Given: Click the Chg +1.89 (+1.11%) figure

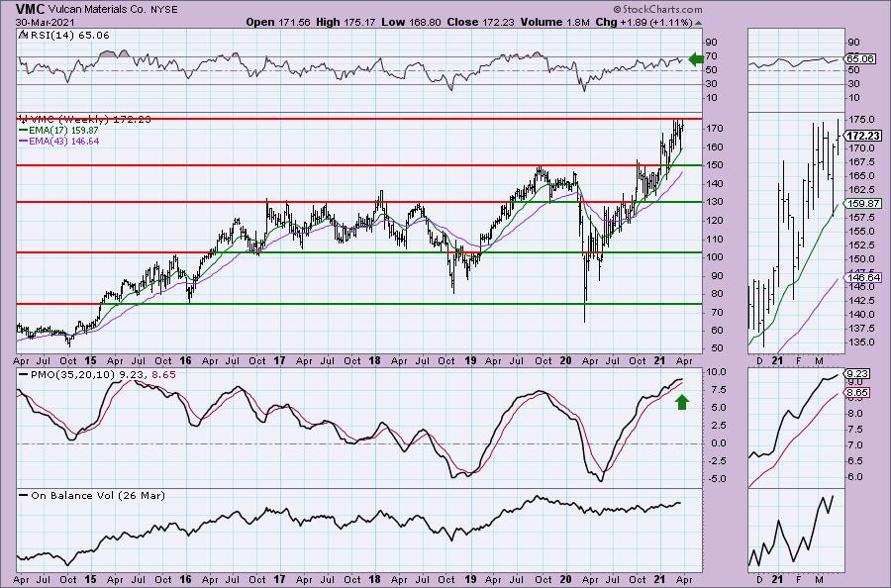Looking at the screenshot, I should 643,22.
